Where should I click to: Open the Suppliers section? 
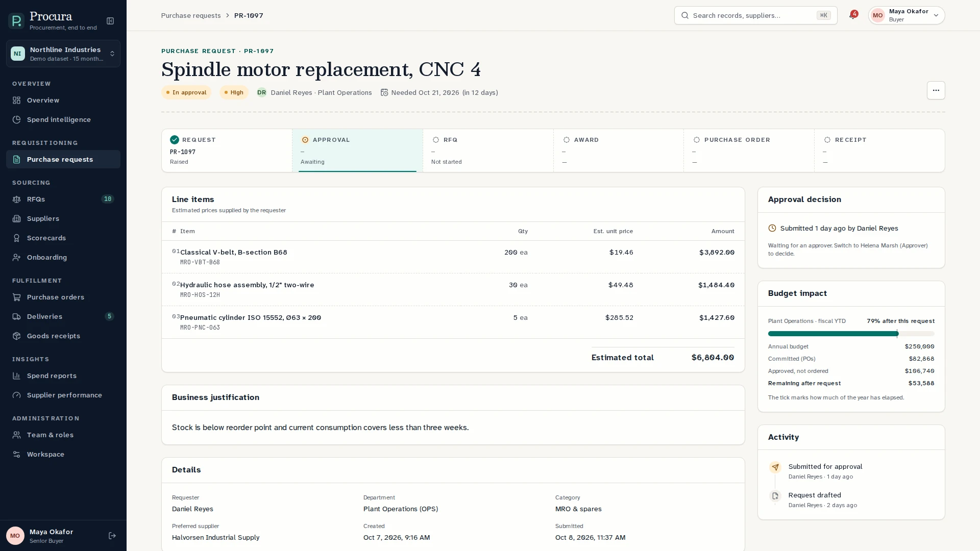(x=63, y=218)
